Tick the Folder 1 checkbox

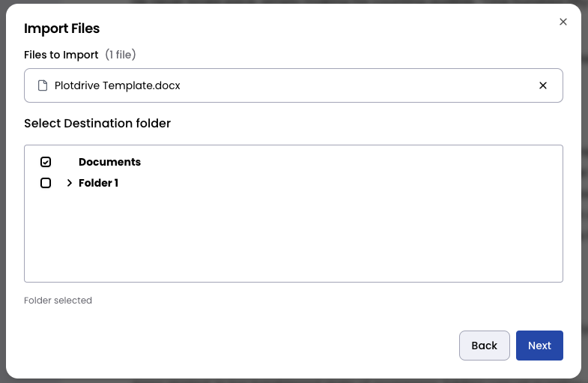coord(46,183)
